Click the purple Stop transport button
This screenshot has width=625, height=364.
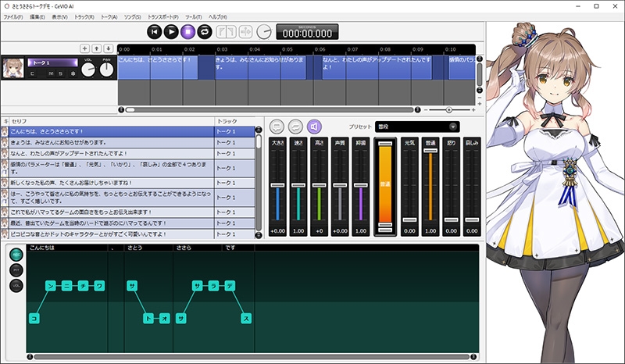187,31
